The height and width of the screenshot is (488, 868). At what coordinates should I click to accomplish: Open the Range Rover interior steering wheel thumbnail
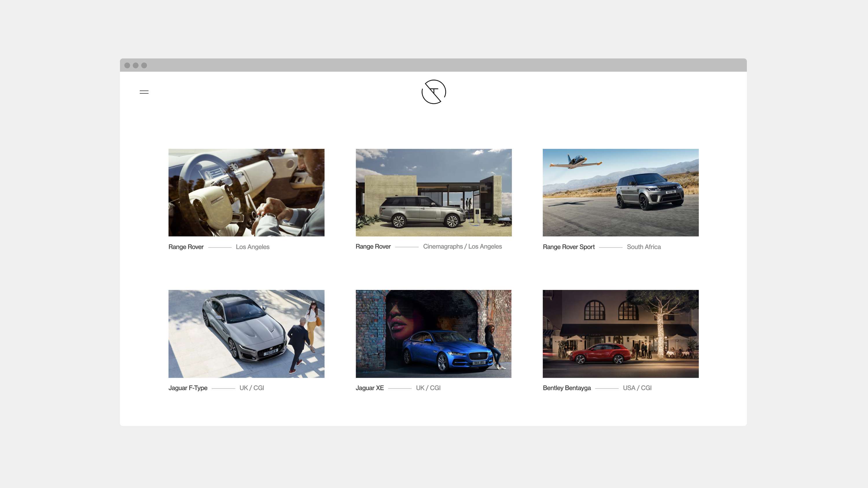point(246,193)
